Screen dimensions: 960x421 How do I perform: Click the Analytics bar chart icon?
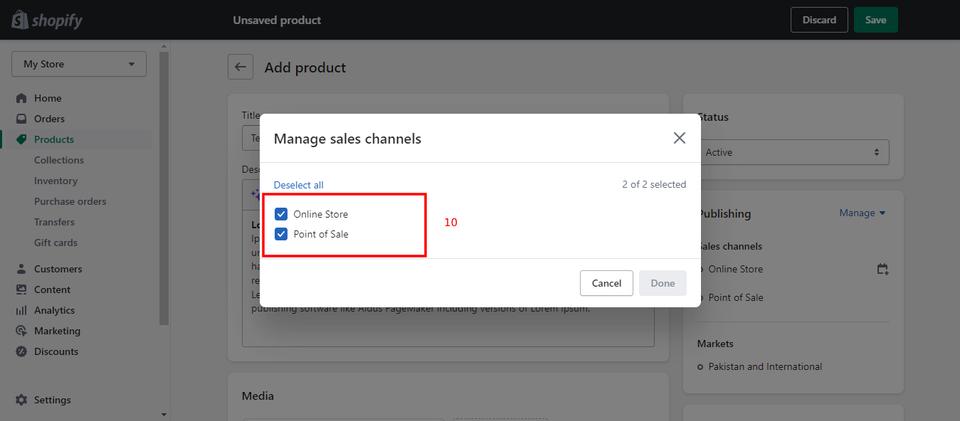[21, 310]
